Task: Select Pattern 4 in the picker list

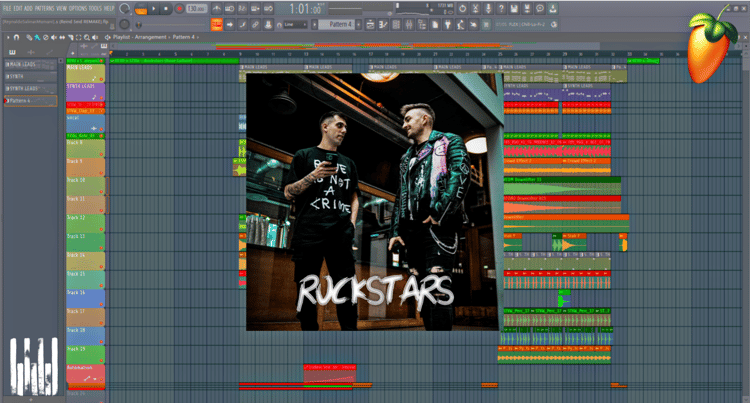Action: coord(31,101)
